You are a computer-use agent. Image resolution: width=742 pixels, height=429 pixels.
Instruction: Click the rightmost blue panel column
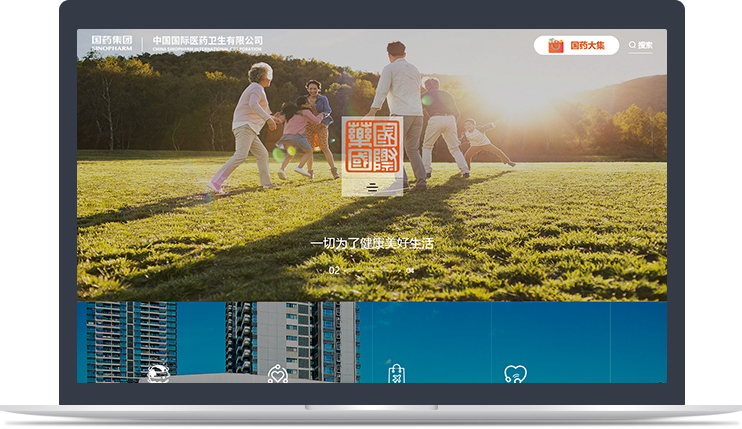pyautogui.click(x=638, y=340)
